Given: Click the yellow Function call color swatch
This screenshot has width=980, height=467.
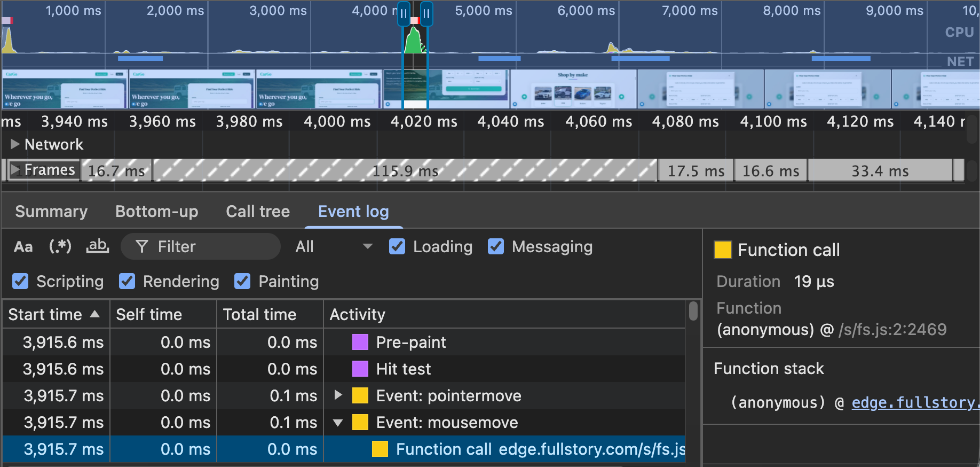Looking at the screenshot, I should pyautogui.click(x=723, y=250).
